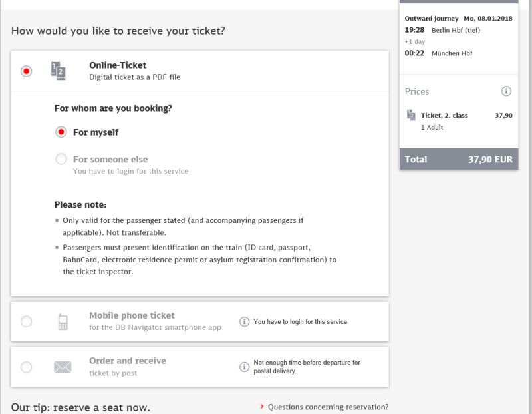Click ticket icon next to Ticket, 2. class
This screenshot has width=532, height=414.
tap(411, 115)
